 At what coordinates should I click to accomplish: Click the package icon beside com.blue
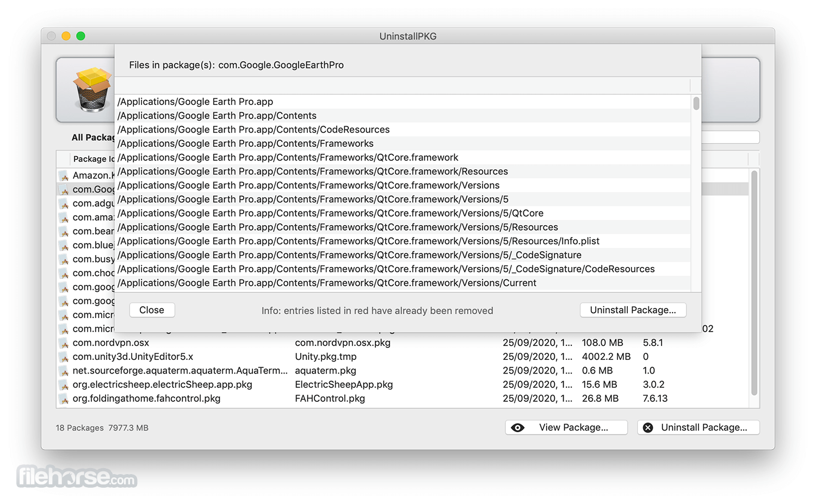[64, 246]
